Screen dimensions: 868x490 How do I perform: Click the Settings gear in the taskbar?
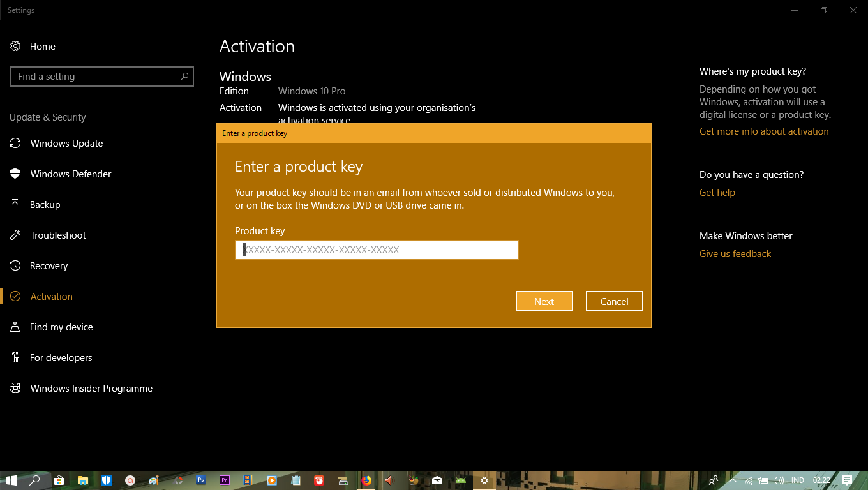(x=484, y=480)
